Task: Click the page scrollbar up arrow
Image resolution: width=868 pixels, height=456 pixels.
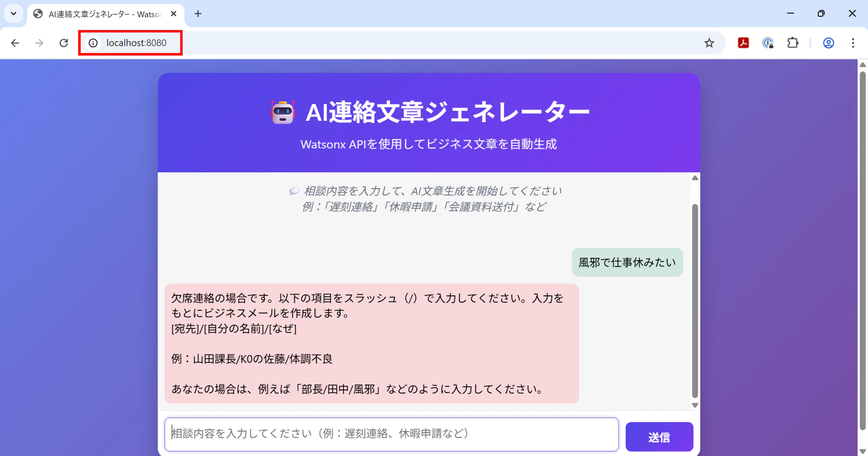Action: [x=863, y=65]
